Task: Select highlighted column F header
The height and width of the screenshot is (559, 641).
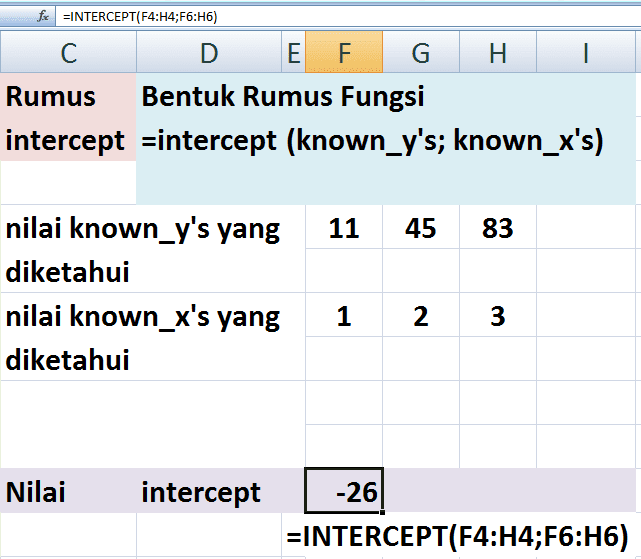Action: point(344,53)
